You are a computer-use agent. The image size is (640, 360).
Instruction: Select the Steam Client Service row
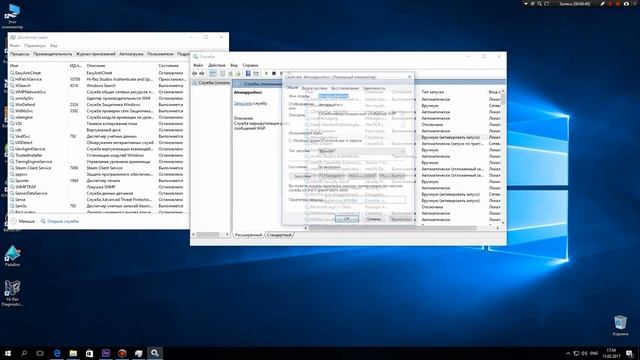point(99,168)
